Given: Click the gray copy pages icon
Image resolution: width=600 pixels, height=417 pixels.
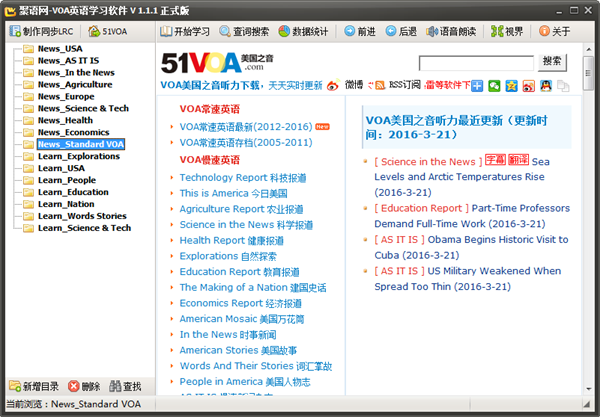Looking at the screenshot, I should (563, 86).
